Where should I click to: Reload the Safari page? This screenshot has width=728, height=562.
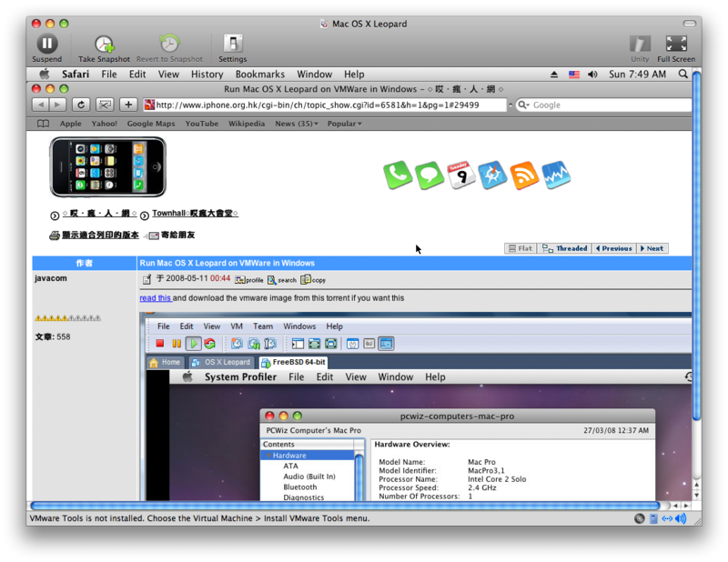coord(81,105)
